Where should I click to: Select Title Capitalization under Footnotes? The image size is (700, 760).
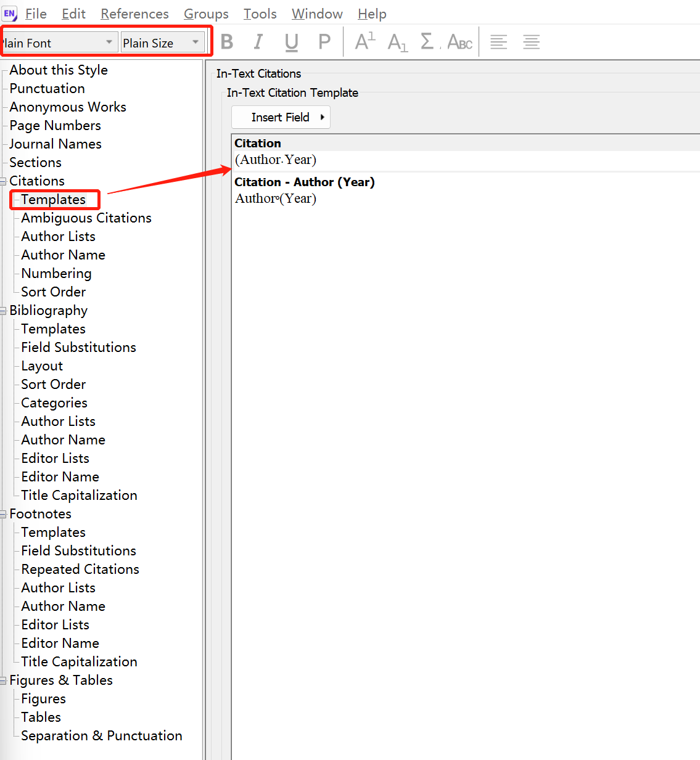79,662
